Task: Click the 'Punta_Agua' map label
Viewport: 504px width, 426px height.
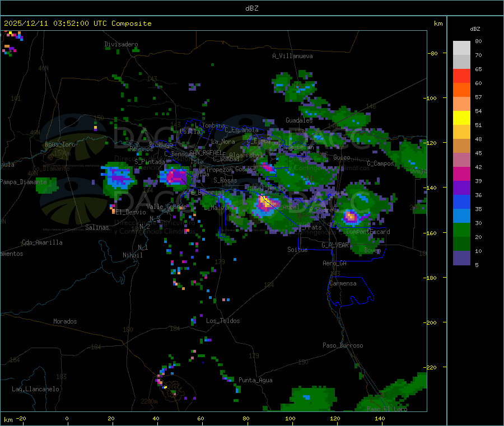Action: pos(255,380)
